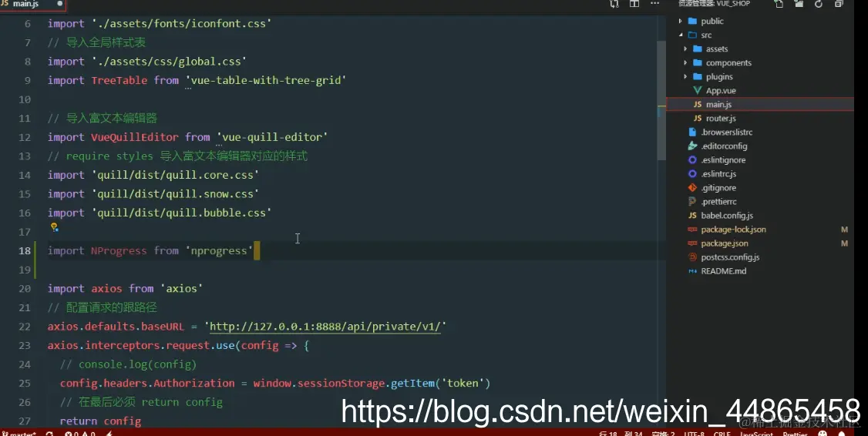Open package-lock.json file
Image resolution: width=868 pixels, height=436 pixels.
click(733, 229)
